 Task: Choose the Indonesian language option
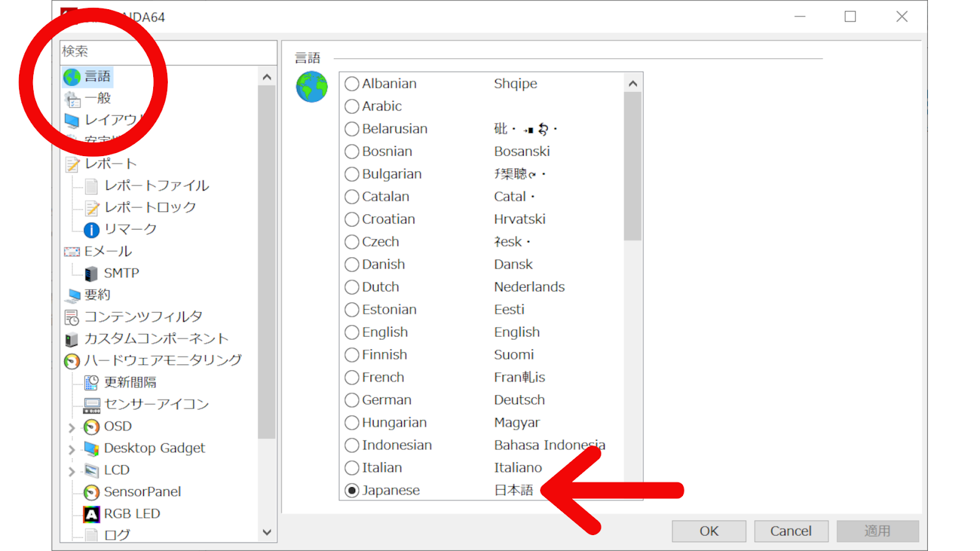[352, 446]
